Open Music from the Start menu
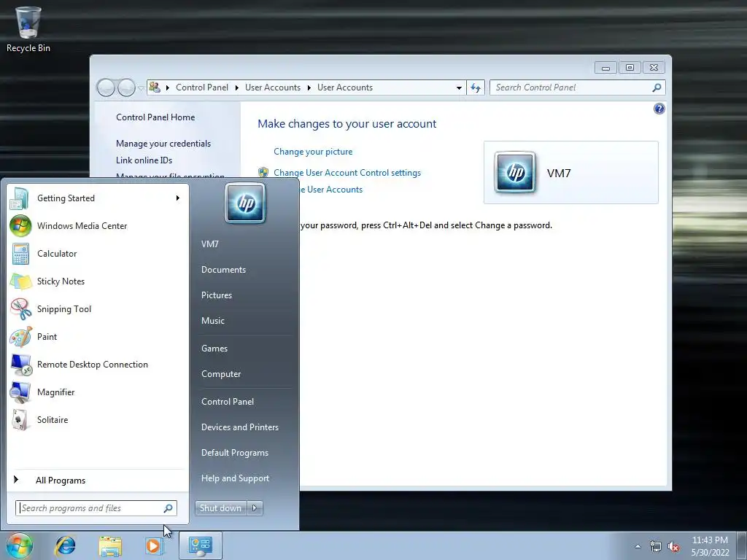This screenshot has height=560, width=747. point(212,321)
